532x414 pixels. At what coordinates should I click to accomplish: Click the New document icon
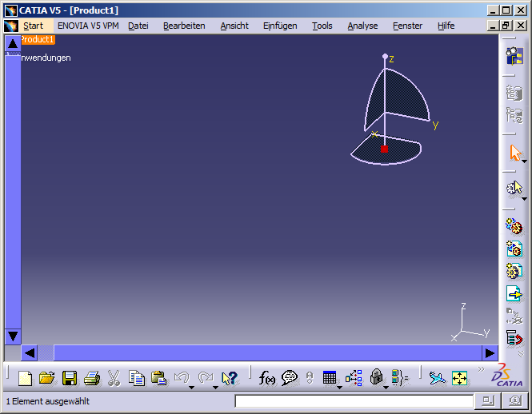tap(25, 378)
